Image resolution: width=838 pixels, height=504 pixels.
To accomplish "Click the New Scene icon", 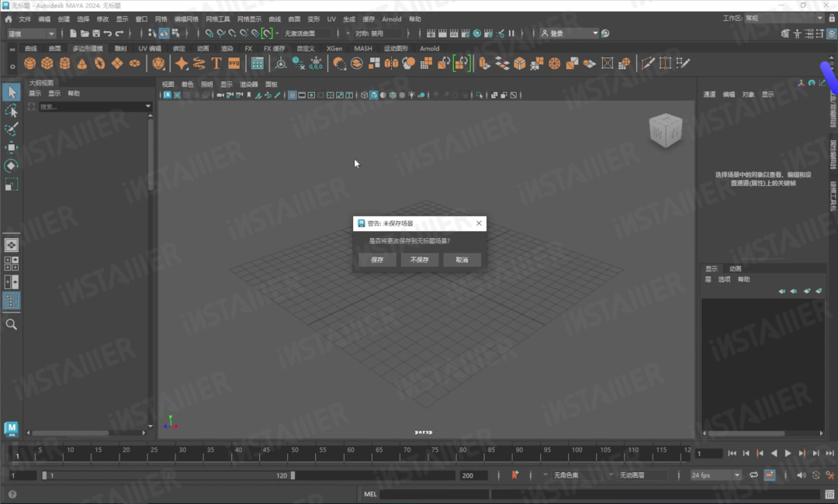I will click(x=73, y=33).
